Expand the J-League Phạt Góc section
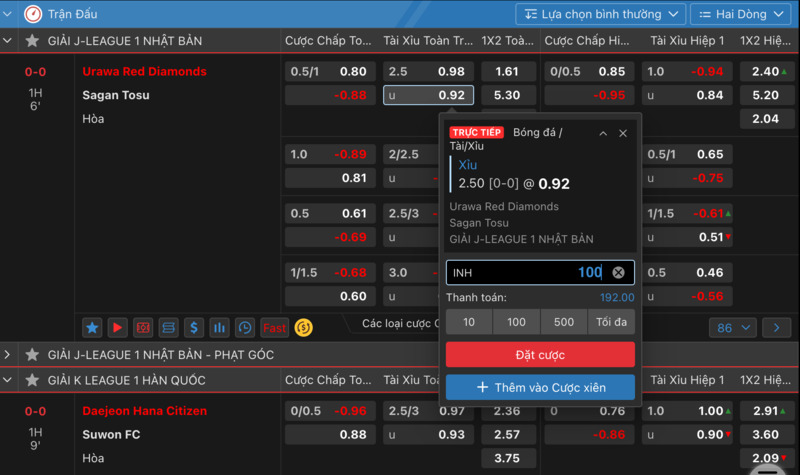800x475 pixels. pos(8,355)
